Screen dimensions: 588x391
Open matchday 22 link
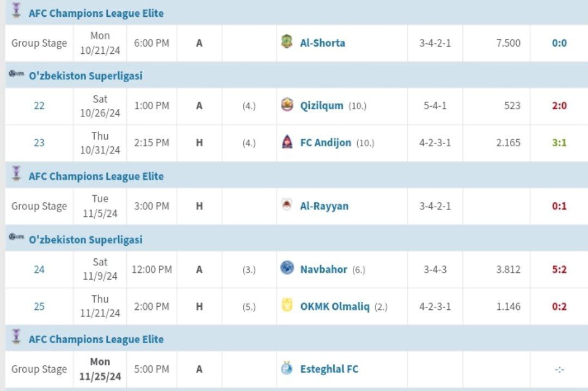pyautogui.click(x=39, y=105)
